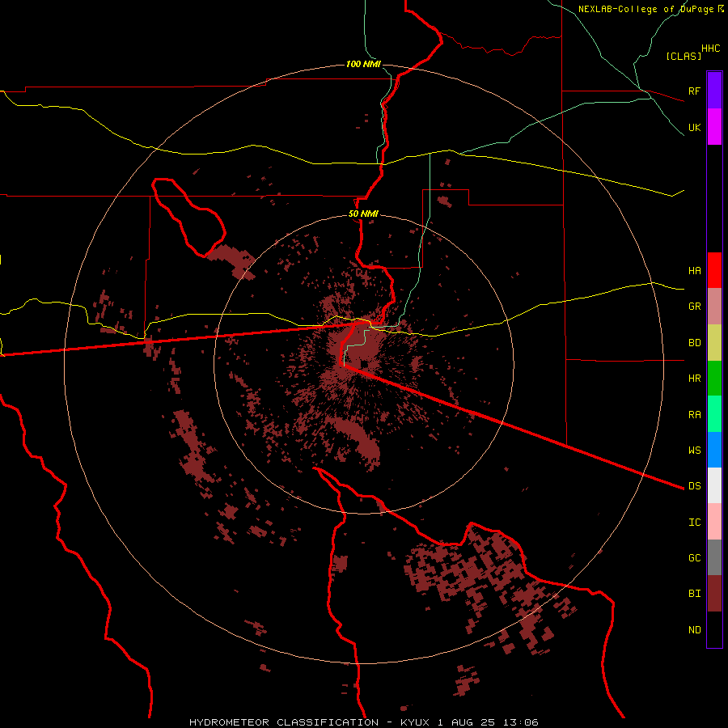Pick the RA light green legend swatch
The height and width of the screenshot is (728, 728).
pyautogui.click(x=714, y=414)
